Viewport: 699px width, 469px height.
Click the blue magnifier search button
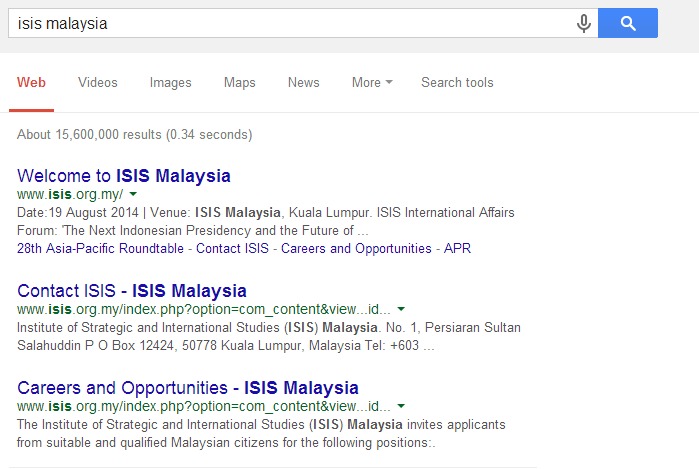click(x=628, y=23)
